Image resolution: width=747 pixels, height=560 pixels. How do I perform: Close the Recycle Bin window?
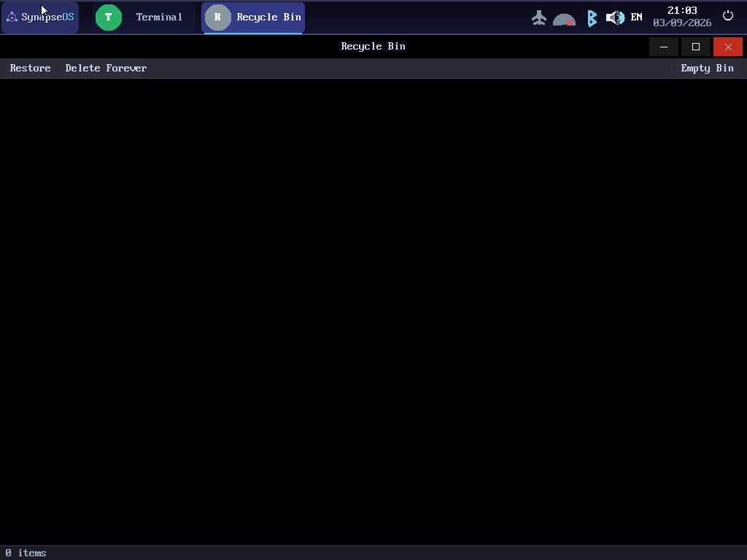coord(728,47)
